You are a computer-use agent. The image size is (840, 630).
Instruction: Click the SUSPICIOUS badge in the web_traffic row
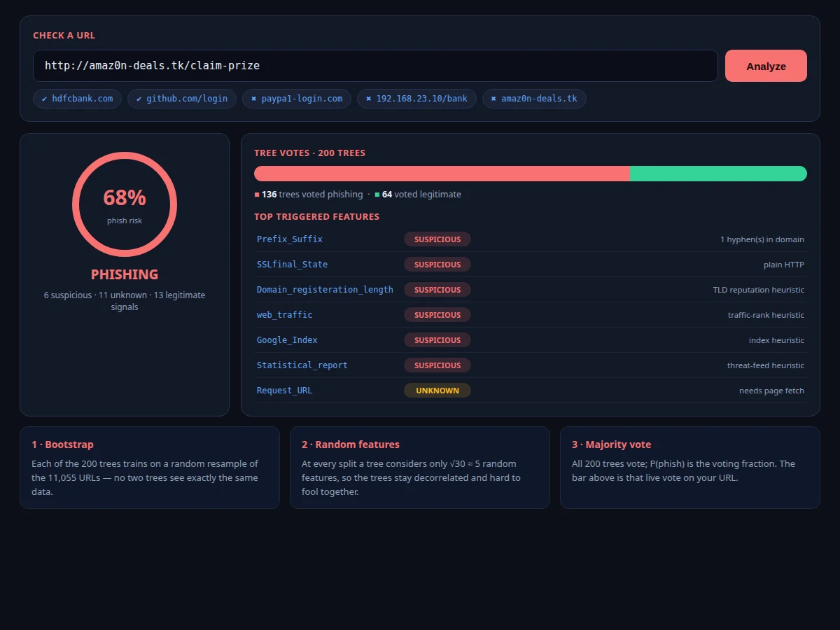click(x=437, y=315)
